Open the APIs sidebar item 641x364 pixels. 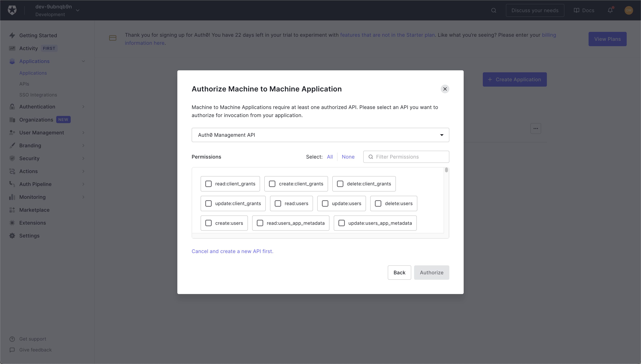24,84
